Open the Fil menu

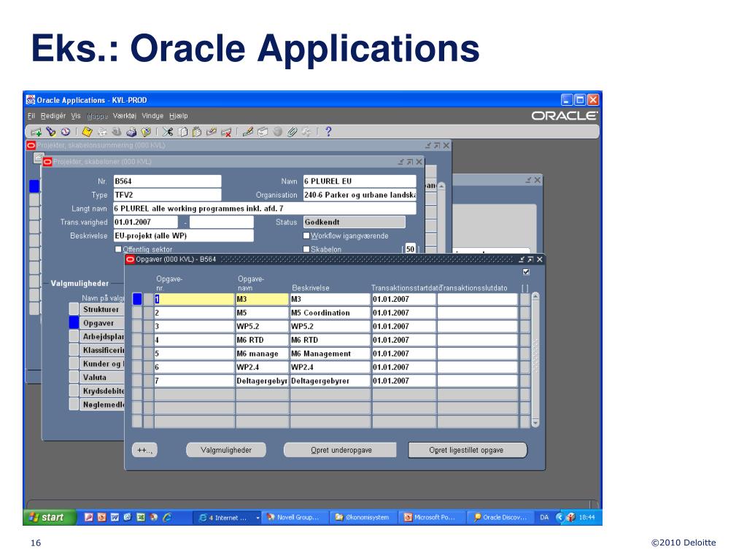[31, 116]
